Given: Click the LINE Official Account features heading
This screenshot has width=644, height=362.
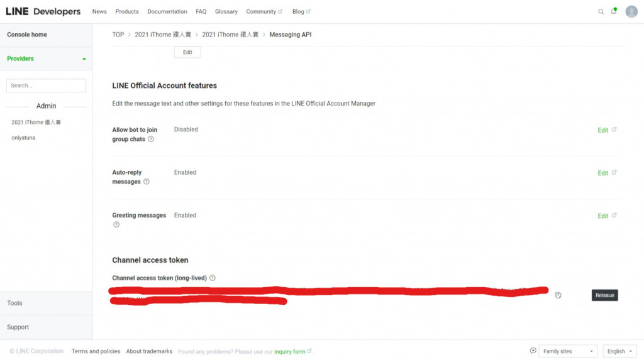Looking at the screenshot, I should 164,85.
